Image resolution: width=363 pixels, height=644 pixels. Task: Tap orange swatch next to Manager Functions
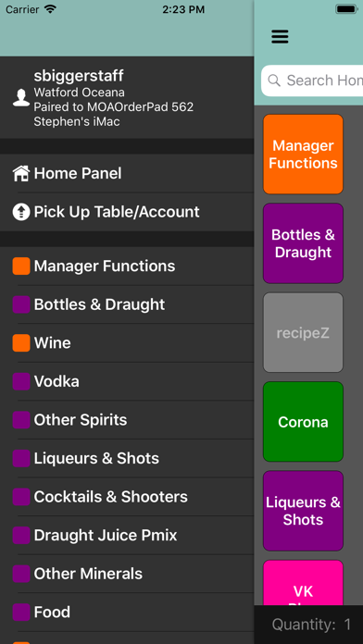pyautogui.click(x=21, y=266)
